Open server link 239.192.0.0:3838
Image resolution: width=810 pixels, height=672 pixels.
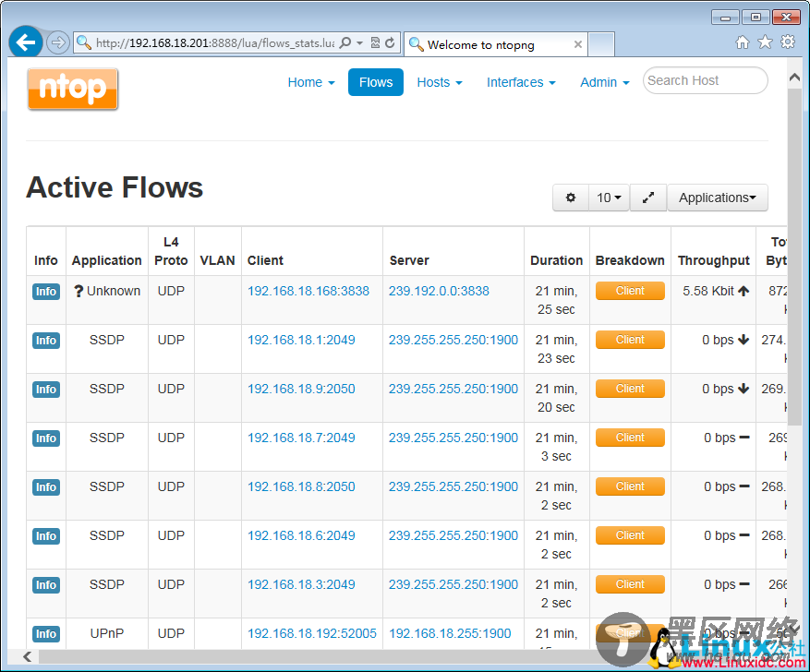click(x=439, y=291)
